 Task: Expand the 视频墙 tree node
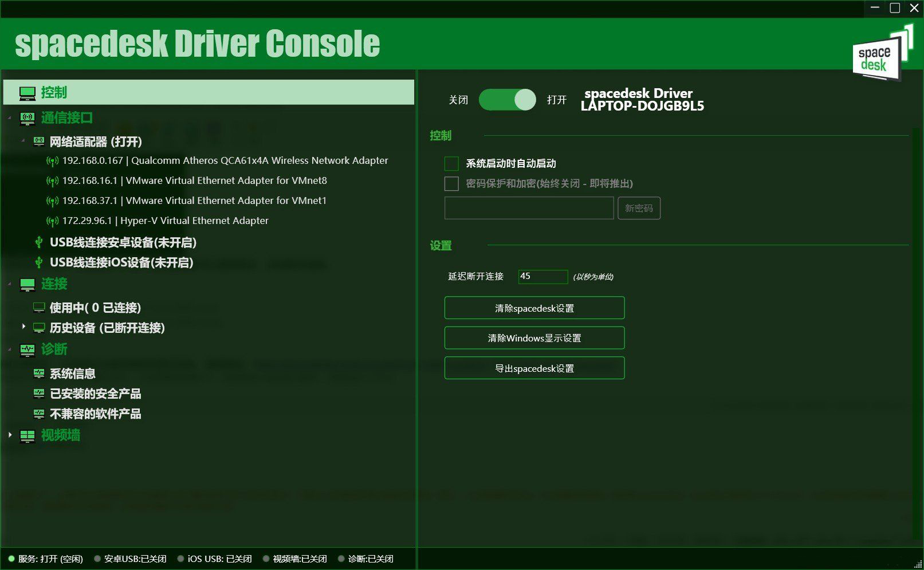pyautogui.click(x=10, y=435)
